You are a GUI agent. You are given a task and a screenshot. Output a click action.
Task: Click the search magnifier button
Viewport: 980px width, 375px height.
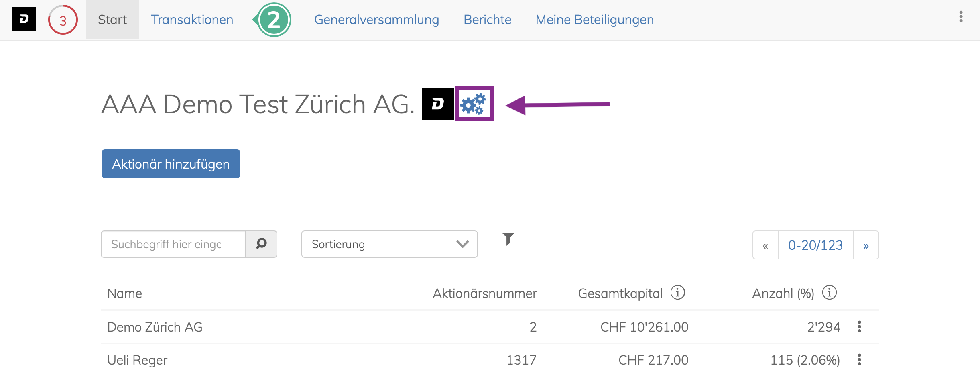[261, 244]
